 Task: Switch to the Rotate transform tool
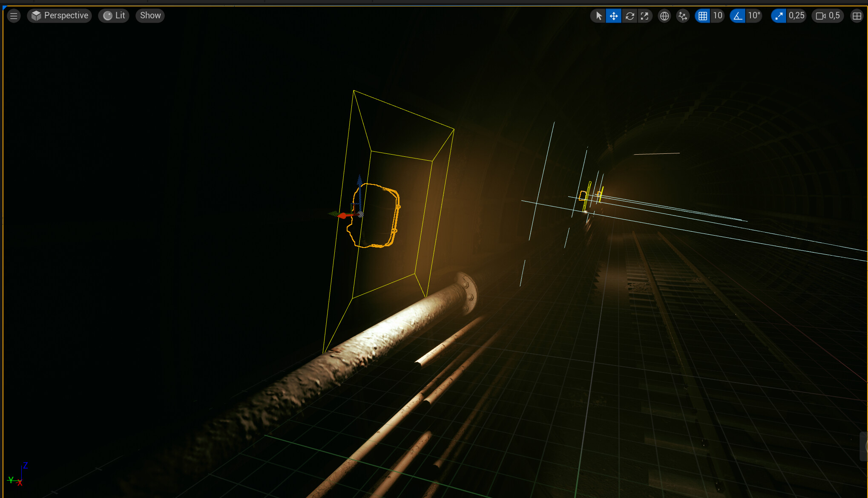[x=629, y=15]
